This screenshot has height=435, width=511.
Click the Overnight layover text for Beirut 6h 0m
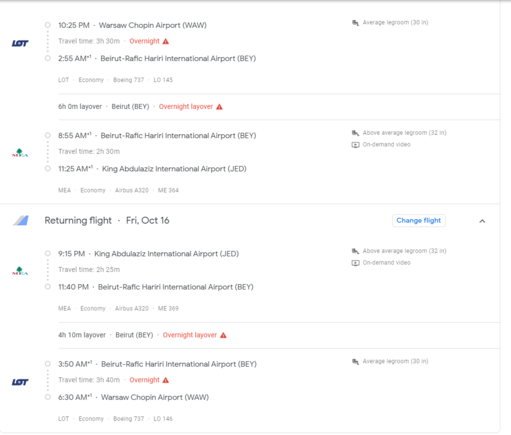pos(186,107)
